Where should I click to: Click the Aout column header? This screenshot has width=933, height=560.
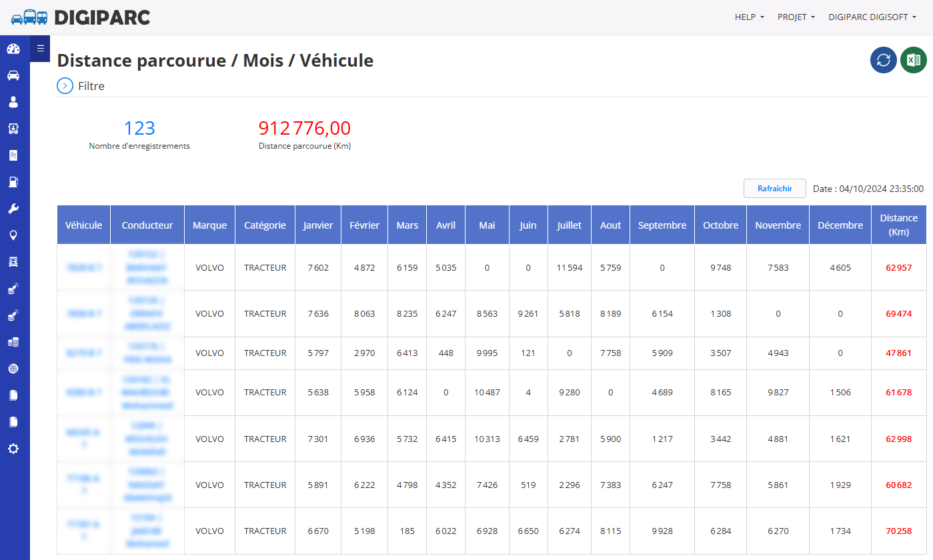(611, 225)
